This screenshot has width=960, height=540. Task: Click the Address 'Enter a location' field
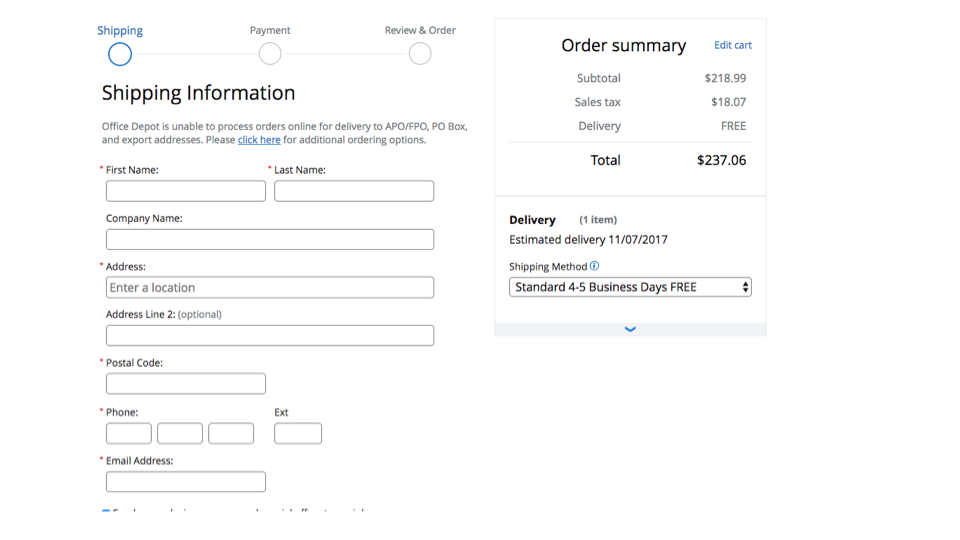[x=270, y=288]
